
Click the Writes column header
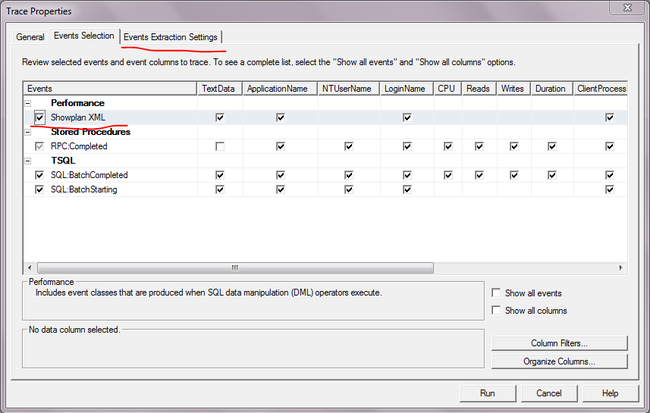pyautogui.click(x=514, y=89)
